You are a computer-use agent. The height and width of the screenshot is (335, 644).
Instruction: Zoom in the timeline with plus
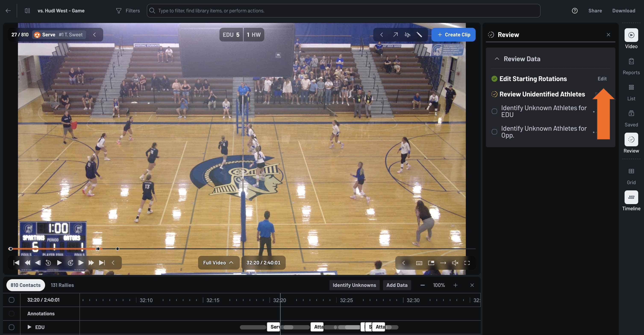click(456, 285)
